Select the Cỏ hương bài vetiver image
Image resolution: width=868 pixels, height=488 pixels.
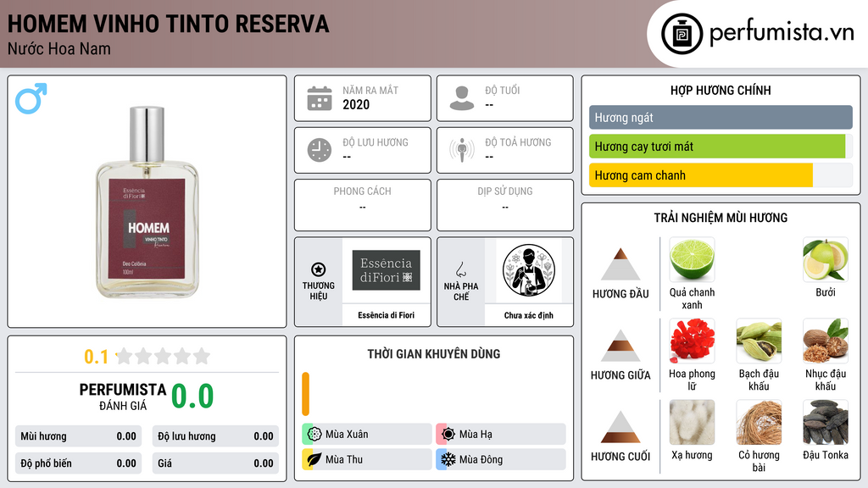pos(759,422)
